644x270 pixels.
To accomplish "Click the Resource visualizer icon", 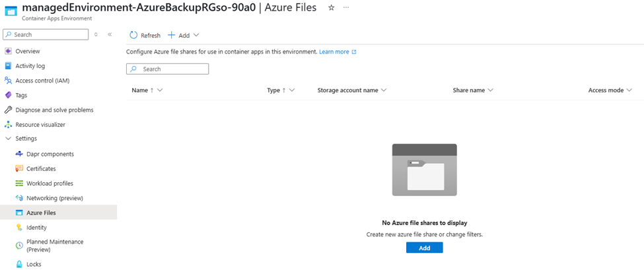I will point(8,124).
